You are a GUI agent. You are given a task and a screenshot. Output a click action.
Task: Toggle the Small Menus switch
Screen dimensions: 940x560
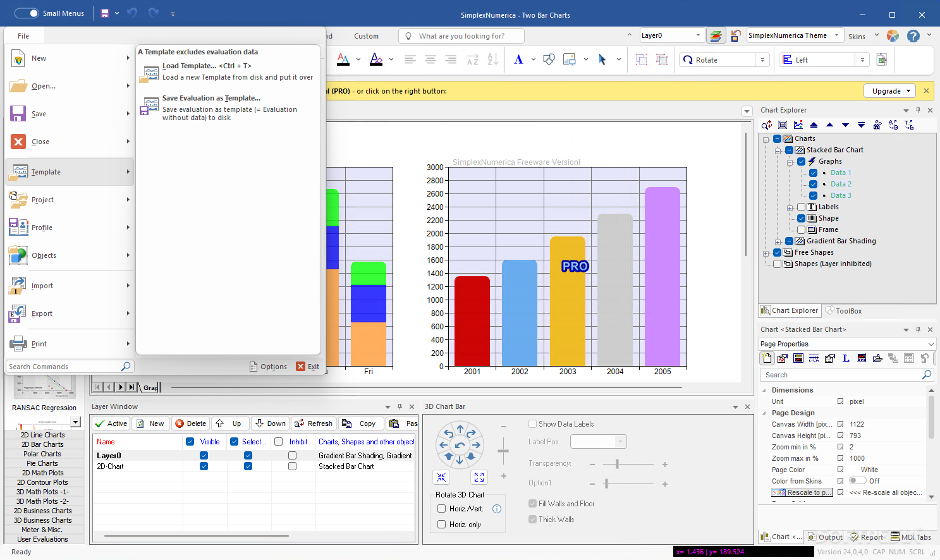tap(26, 13)
